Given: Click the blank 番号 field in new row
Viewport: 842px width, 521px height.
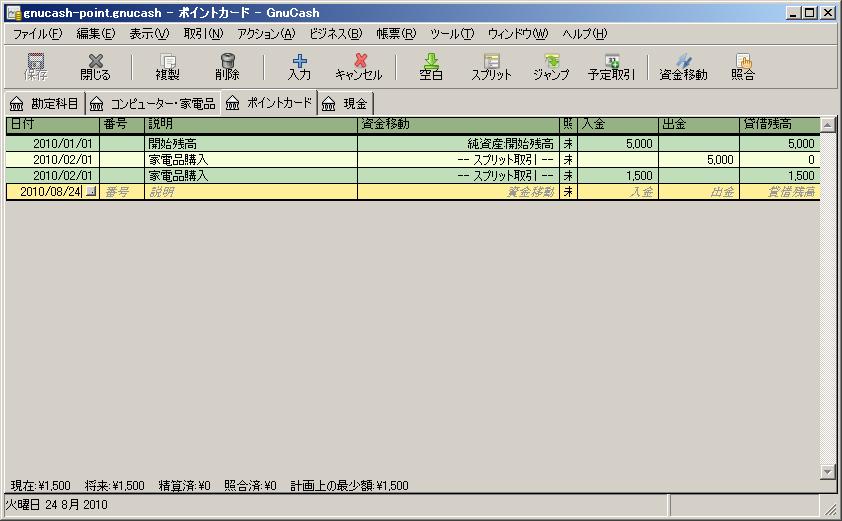Looking at the screenshot, I should [122, 192].
